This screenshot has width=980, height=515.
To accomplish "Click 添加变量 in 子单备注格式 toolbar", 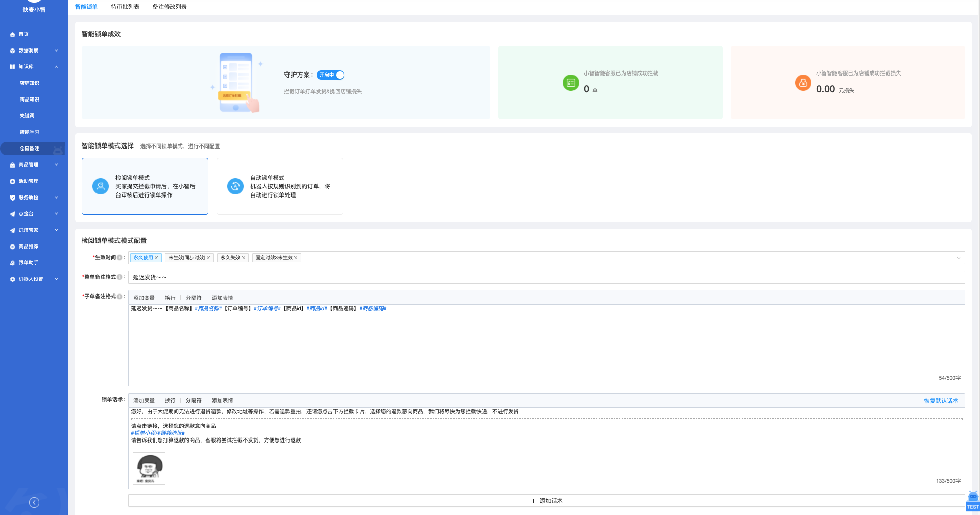I will 144,298.
